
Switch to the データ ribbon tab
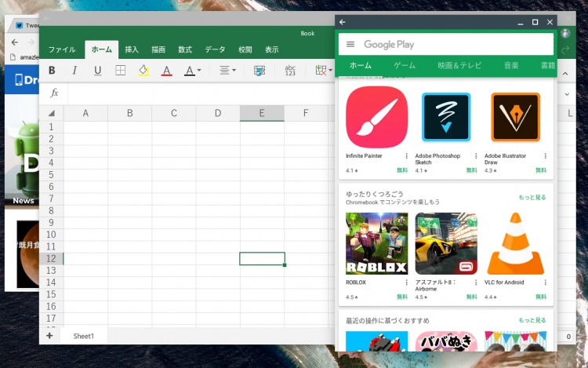coord(216,49)
